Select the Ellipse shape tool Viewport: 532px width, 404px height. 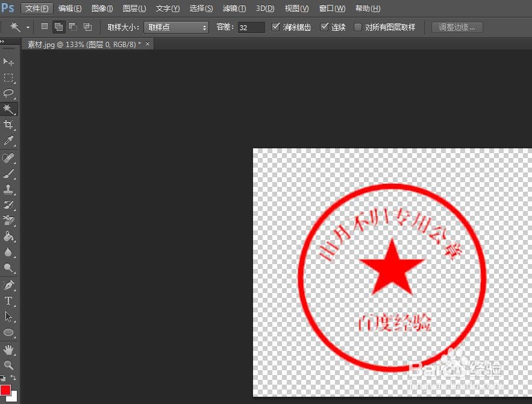tap(8, 332)
